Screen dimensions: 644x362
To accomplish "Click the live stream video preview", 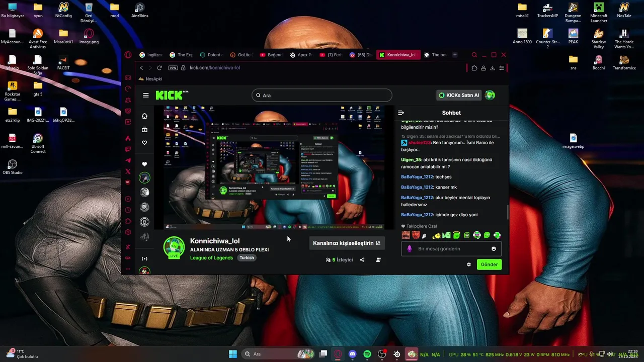I will tap(274, 167).
